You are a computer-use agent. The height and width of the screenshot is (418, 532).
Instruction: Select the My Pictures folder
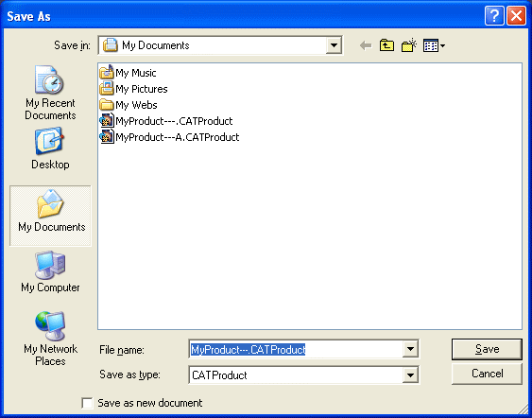[133, 89]
